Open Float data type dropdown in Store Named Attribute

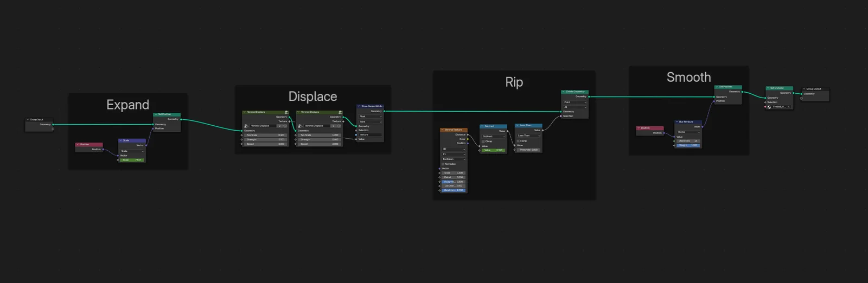[370, 117]
